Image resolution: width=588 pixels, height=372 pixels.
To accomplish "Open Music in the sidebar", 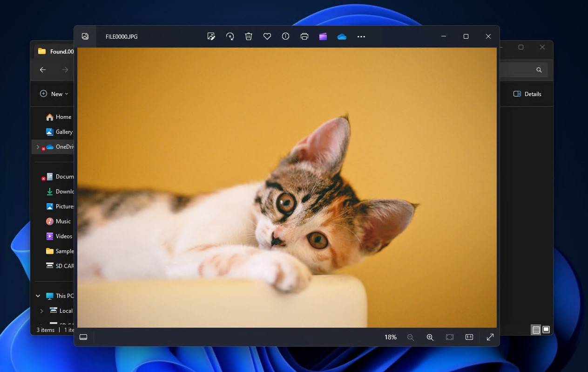I will tap(59, 221).
